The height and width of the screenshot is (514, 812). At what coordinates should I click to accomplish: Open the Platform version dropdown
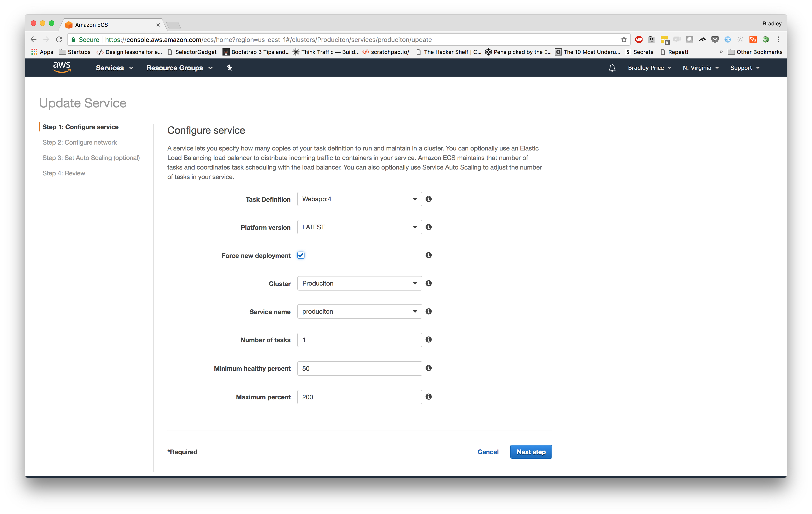pyautogui.click(x=360, y=227)
